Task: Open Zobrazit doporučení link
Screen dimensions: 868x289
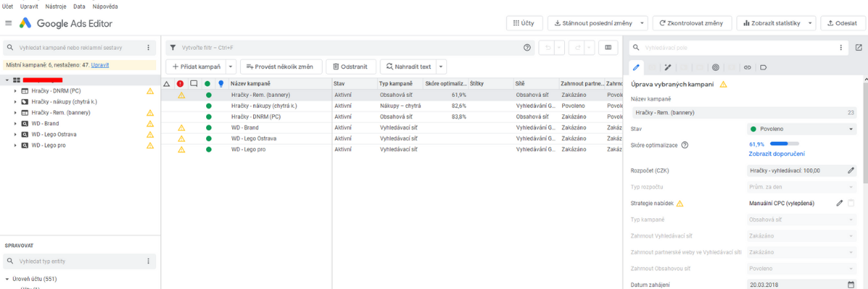Action: pos(776,154)
